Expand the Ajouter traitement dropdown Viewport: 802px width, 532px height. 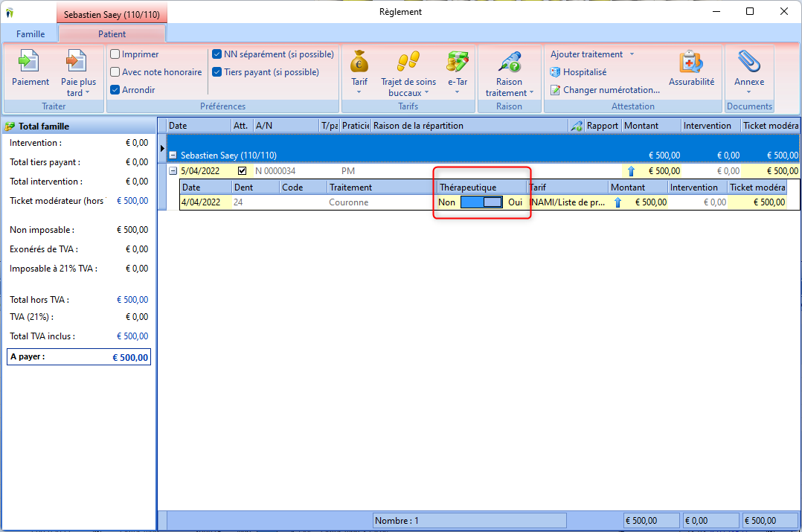[x=632, y=54]
